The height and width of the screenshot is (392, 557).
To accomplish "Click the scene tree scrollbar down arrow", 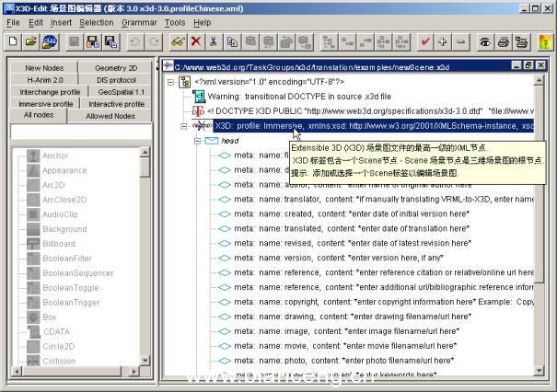I will 539,371.
